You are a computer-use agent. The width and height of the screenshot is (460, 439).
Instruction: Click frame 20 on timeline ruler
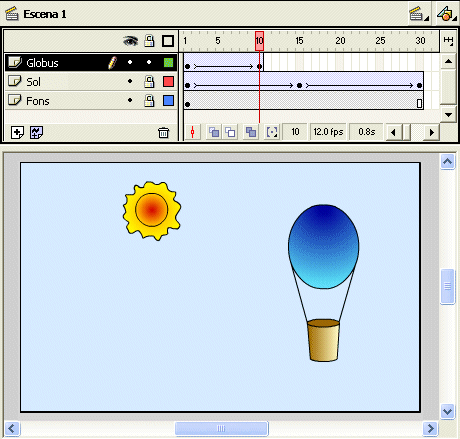340,41
